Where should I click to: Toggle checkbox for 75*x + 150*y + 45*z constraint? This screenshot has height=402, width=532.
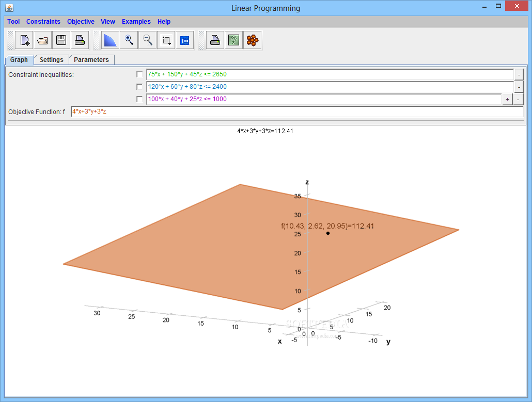(x=139, y=74)
